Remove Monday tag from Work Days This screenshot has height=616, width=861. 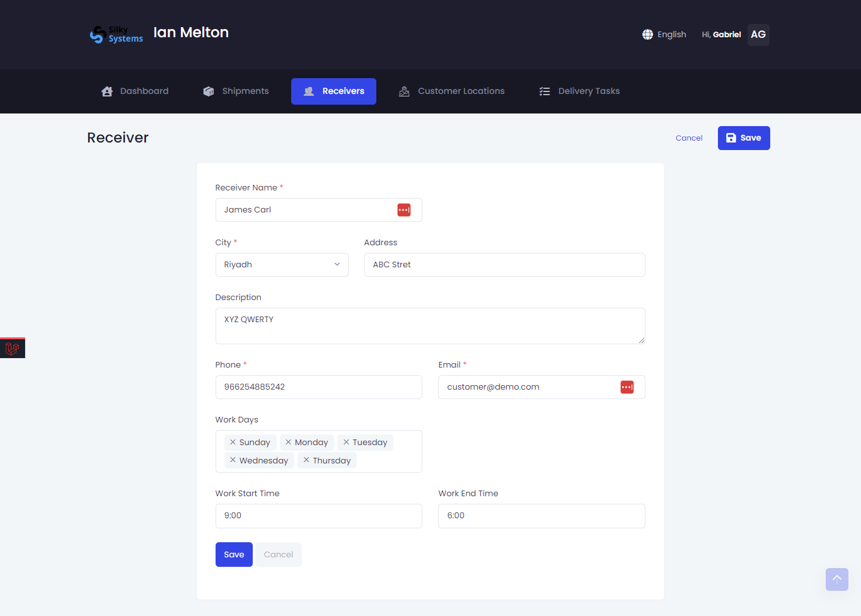pos(288,443)
